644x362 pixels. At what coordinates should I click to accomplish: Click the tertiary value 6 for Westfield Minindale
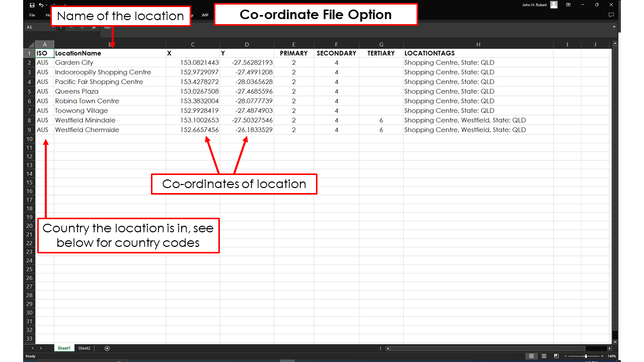[x=381, y=120]
